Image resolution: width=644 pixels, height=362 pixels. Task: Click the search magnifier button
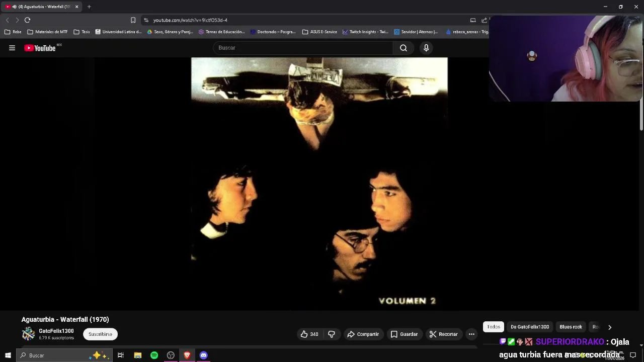coord(403,48)
